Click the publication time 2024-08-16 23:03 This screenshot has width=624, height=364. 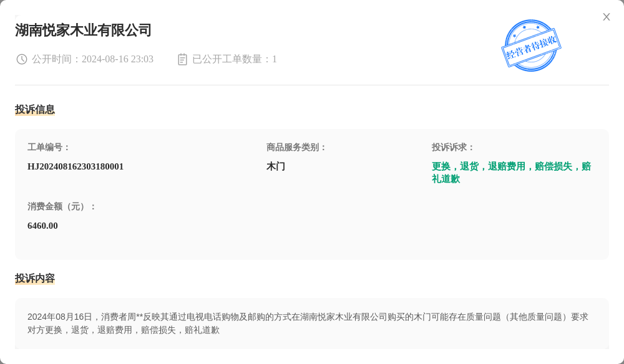click(117, 59)
